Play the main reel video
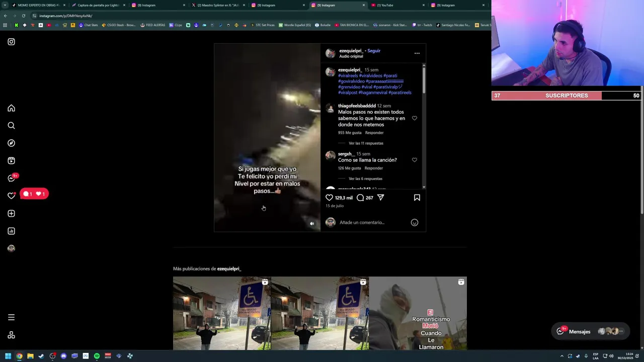 tap(267, 137)
